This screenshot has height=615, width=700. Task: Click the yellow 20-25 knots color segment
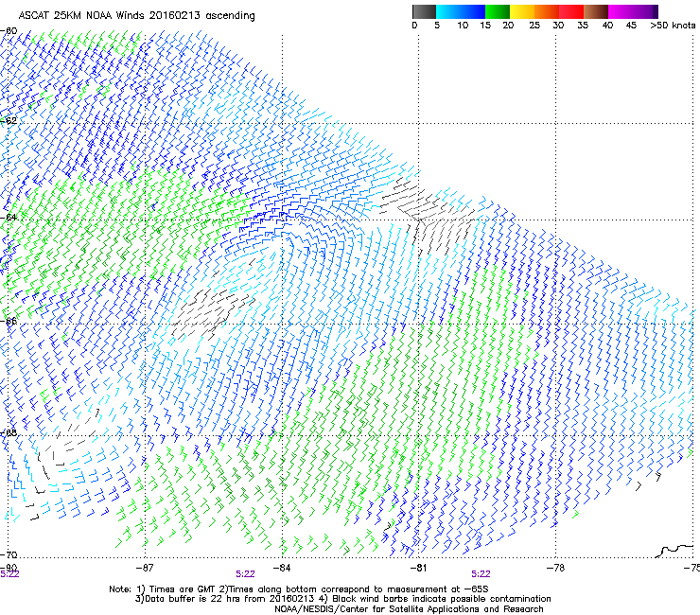(522, 11)
